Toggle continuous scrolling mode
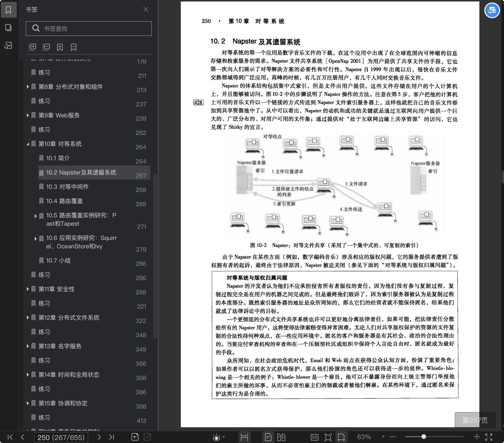Screen dimensions: 504x443 244,437
